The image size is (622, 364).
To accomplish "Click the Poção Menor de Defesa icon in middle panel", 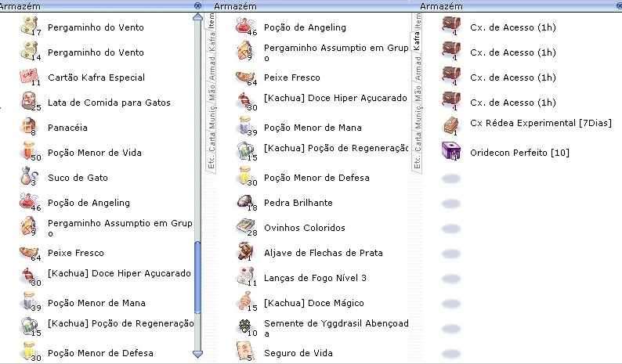I will [x=246, y=176].
